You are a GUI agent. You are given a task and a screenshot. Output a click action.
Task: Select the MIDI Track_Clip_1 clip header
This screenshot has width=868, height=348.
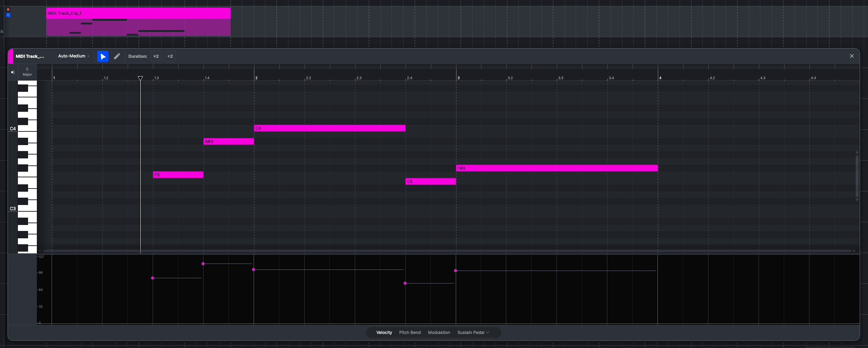(x=138, y=13)
